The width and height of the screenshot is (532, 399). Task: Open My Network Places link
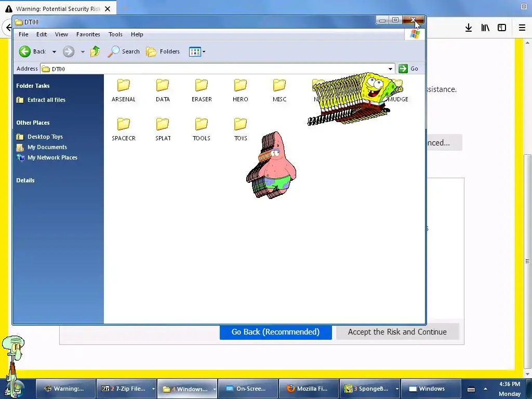[x=47, y=157]
